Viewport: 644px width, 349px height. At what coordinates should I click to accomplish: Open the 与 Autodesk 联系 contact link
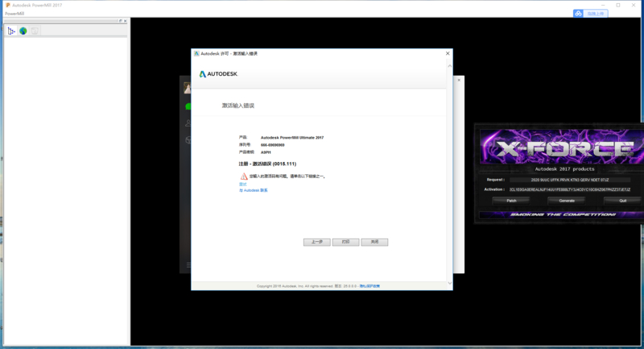(254, 190)
